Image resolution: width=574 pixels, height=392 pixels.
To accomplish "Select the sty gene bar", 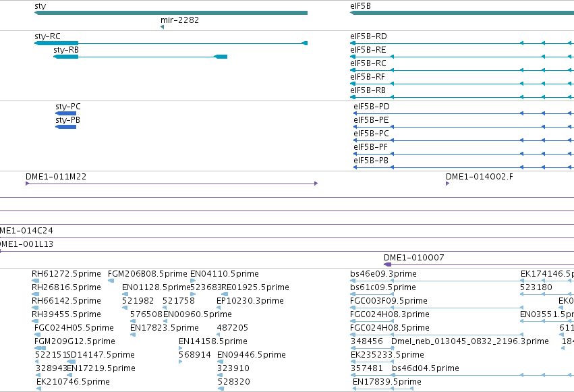I will [171, 13].
